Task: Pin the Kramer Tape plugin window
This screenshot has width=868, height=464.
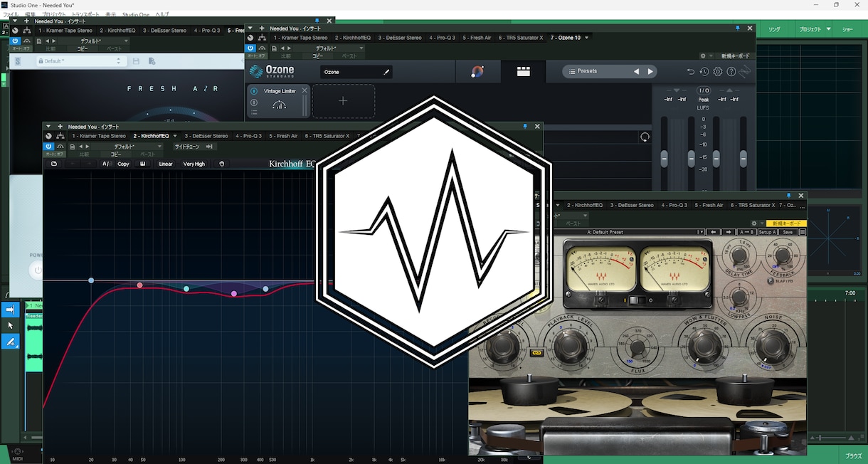Action: click(788, 195)
